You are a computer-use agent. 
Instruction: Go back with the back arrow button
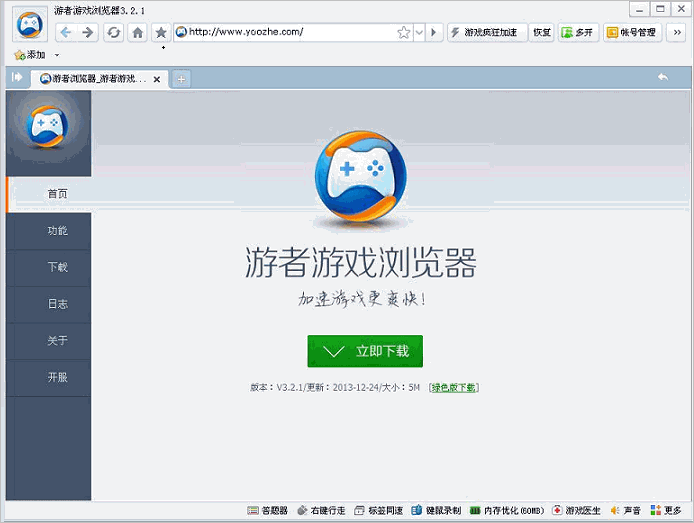click(x=66, y=32)
